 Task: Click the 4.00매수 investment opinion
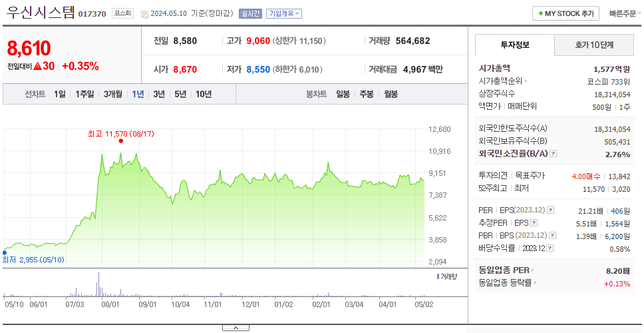585,176
